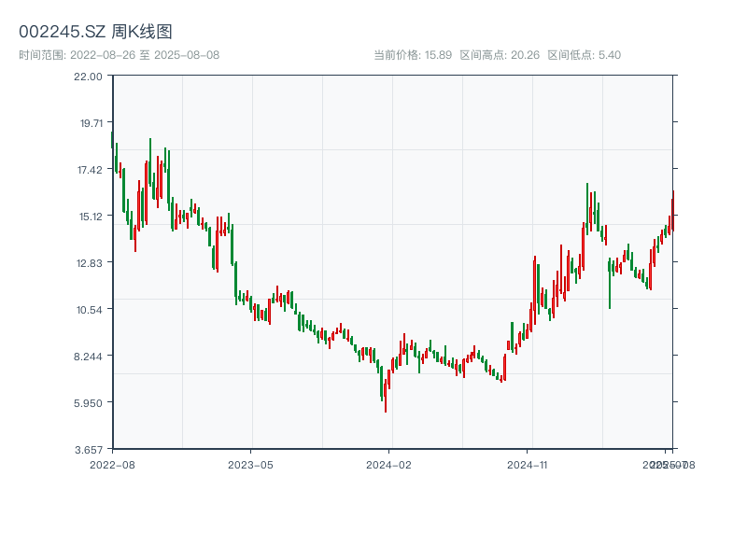Screen dimensions: 747x560
Task: Select the 2024-11 date axis label
Action: click(x=528, y=464)
